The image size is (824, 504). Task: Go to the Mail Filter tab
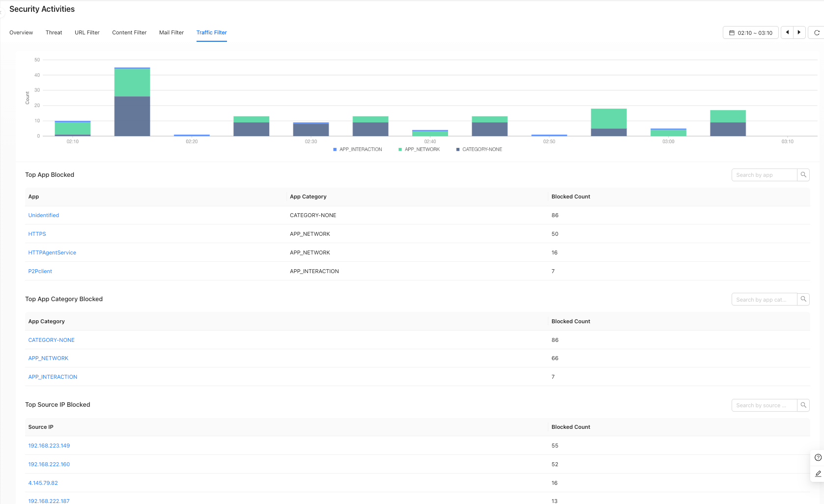click(x=171, y=33)
